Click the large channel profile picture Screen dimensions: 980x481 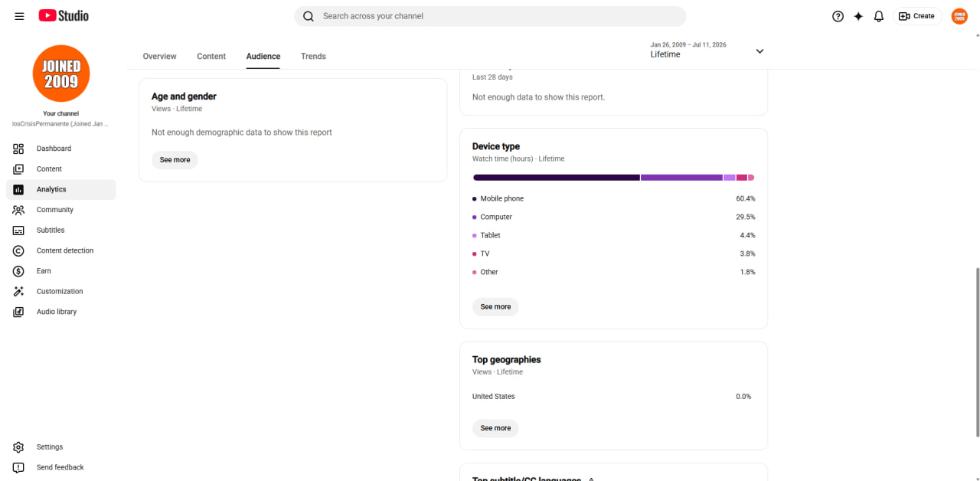click(61, 74)
